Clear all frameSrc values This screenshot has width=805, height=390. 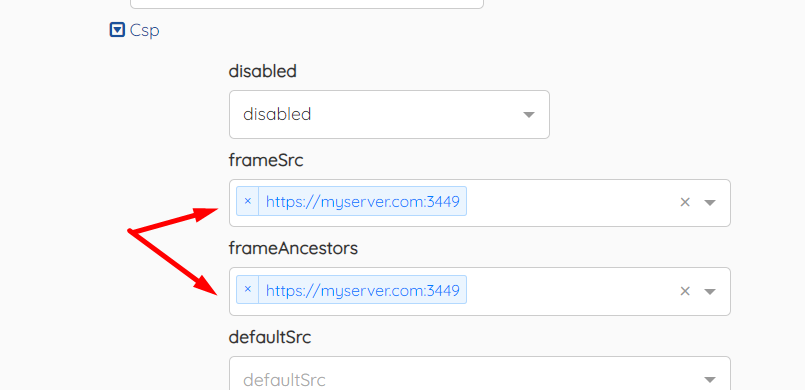coord(685,202)
